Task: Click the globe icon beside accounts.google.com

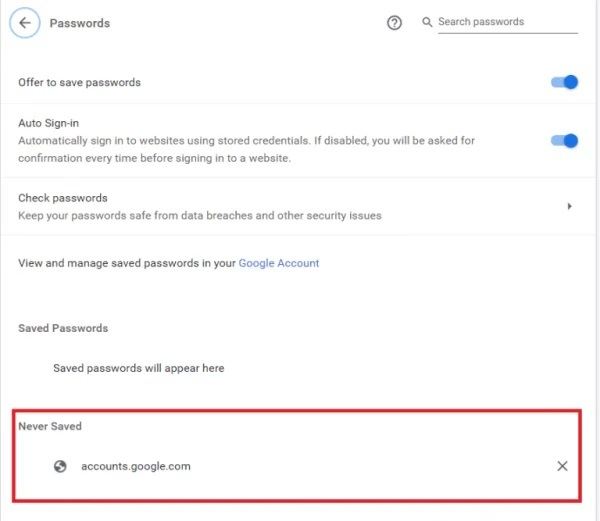Action: point(61,466)
